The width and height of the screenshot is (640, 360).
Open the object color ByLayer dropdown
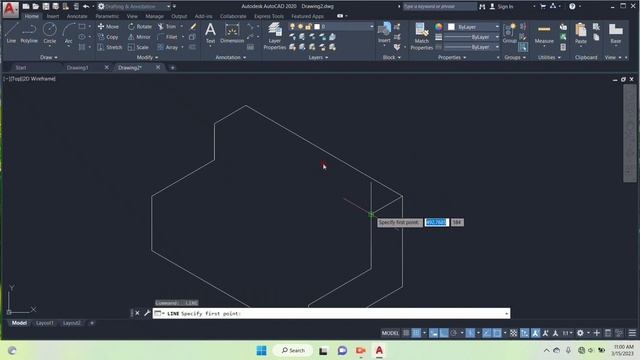pos(473,27)
